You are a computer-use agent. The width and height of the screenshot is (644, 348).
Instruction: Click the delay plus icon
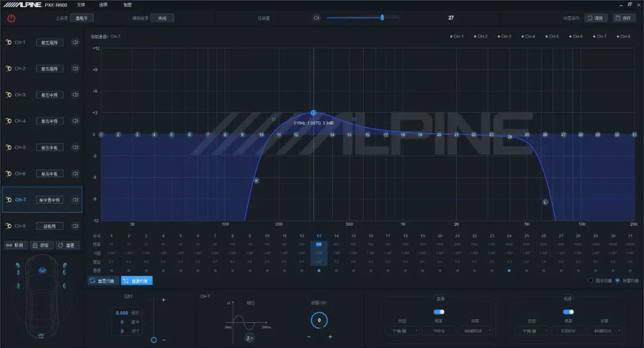[163, 300]
